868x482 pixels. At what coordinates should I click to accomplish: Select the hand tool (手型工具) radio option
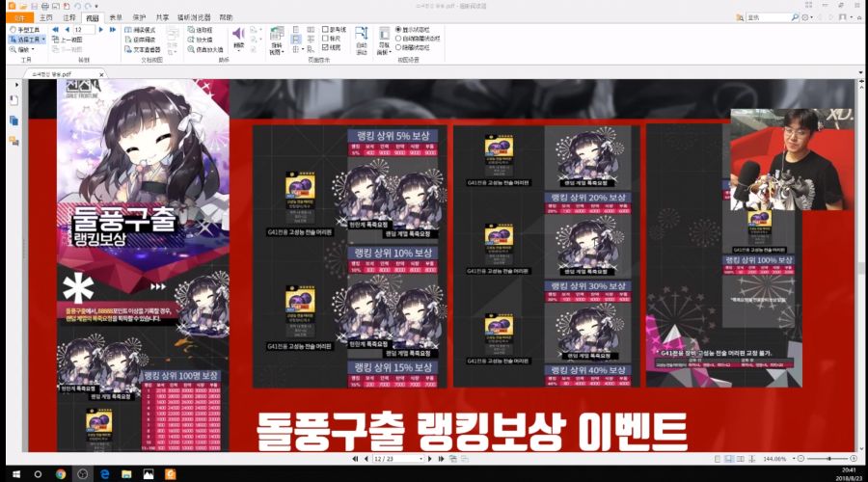coord(24,29)
